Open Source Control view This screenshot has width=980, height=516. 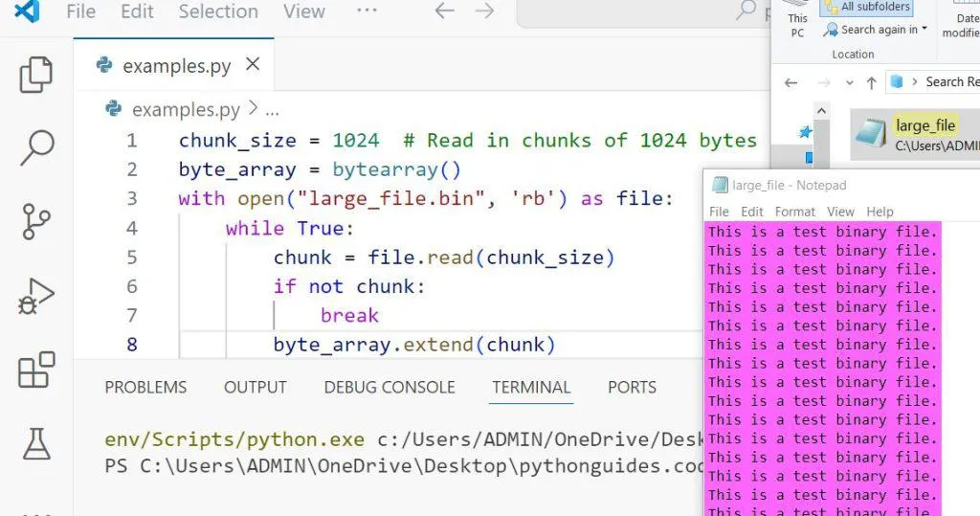point(36,221)
